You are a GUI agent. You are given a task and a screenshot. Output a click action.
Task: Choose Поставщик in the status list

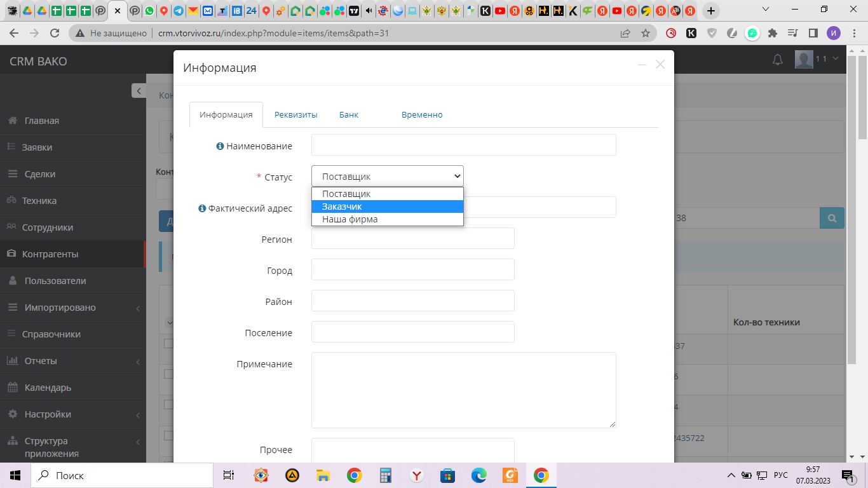(x=388, y=194)
